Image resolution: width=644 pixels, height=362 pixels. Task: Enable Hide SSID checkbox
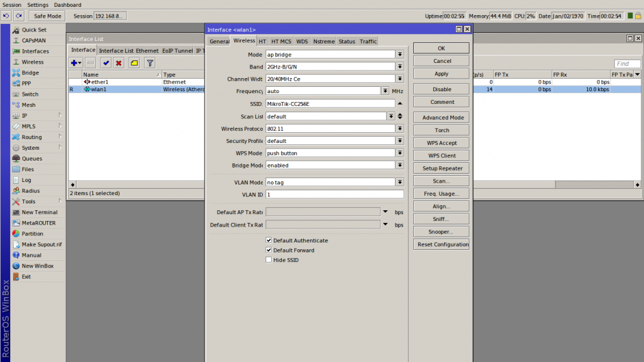click(x=269, y=260)
